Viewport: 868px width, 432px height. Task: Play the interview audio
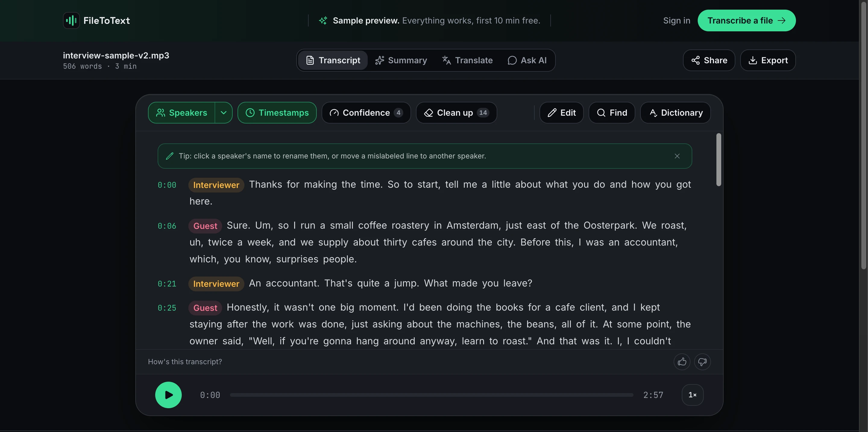[168, 395]
